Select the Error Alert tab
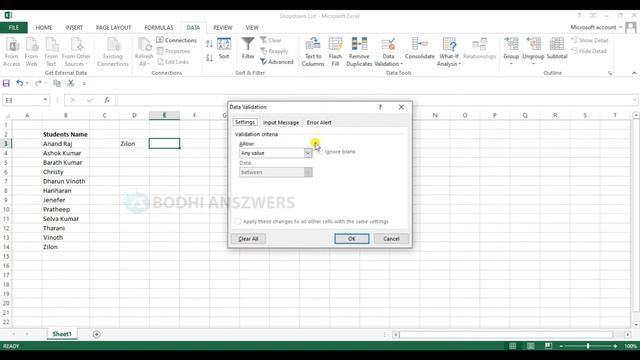Image resolution: width=640 pixels, height=360 pixels. (x=319, y=122)
